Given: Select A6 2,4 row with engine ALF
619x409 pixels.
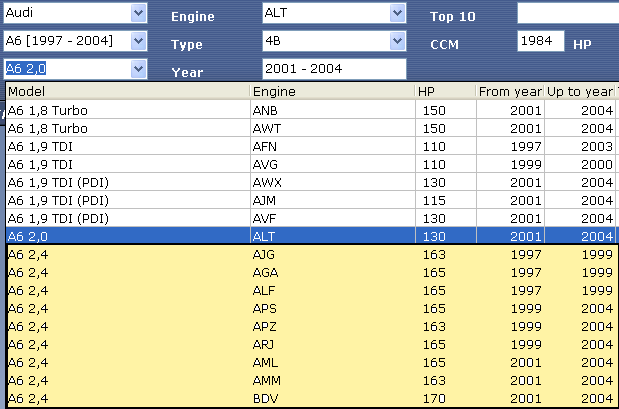Looking at the screenshot, I should 313,291.
